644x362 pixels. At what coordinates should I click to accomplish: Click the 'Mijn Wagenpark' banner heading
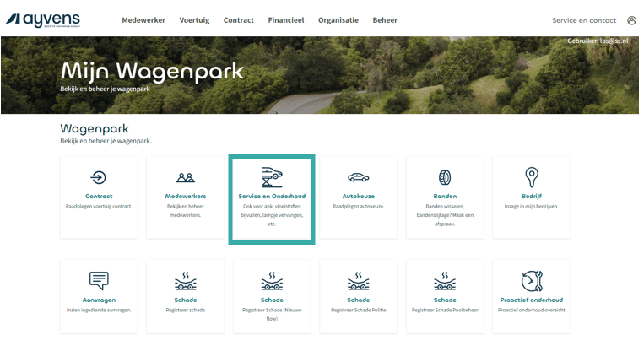click(x=152, y=72)
